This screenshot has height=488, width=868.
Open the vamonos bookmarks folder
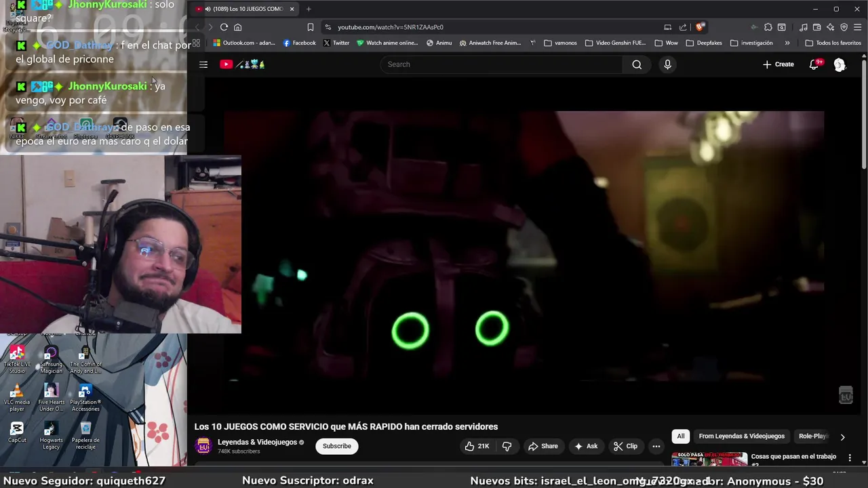tap(560, 43)
